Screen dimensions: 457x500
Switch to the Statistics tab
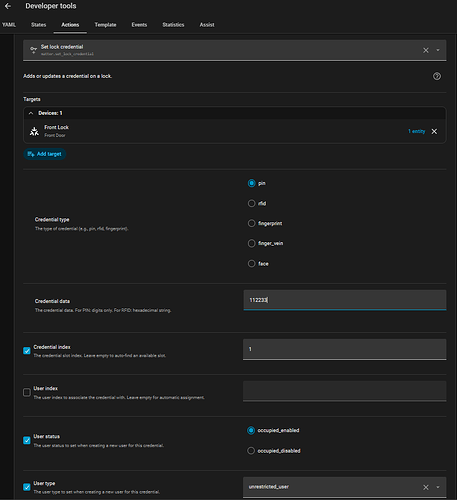point(173,25)
